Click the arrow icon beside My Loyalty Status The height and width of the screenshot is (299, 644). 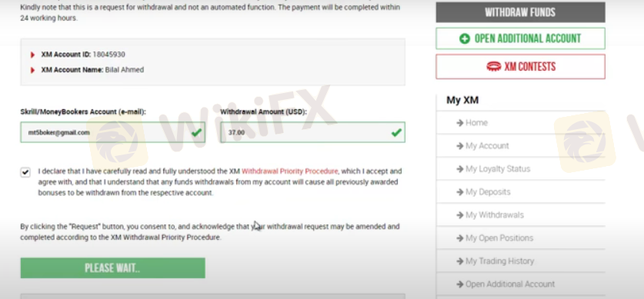pyautogui.click(x=460, y=168)
